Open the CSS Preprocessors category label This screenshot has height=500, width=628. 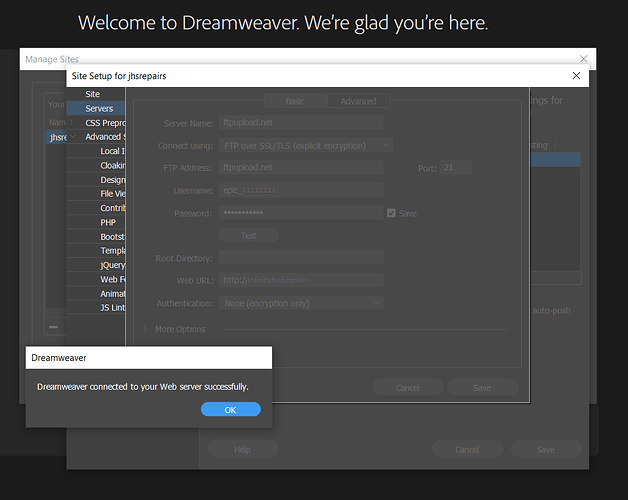[x=105, y=123]
